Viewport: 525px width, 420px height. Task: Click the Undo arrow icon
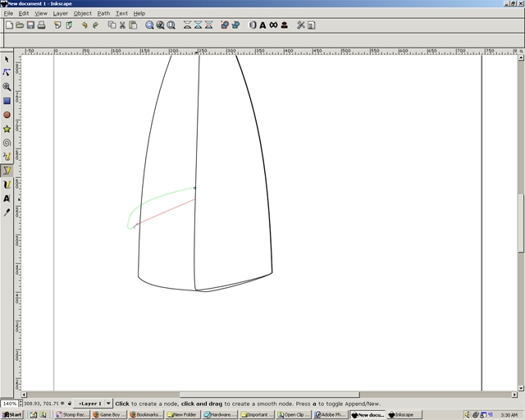point(84,25)
